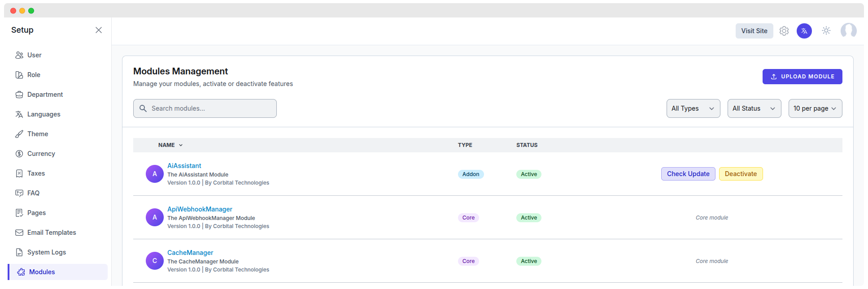Expand the All Types filter dropdown
Viewport: 868px width, 289px height.
tap(693, 108)
